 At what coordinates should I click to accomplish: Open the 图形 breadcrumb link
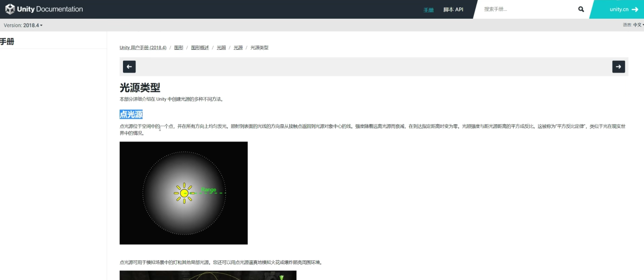(179, 47)
